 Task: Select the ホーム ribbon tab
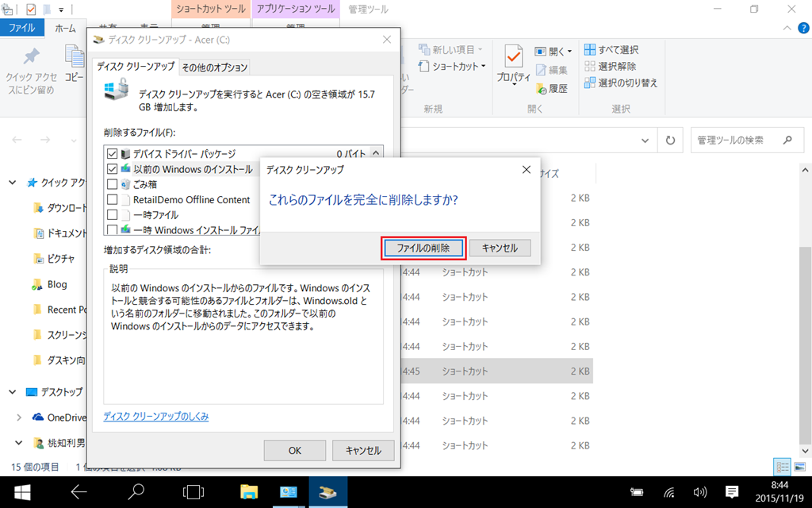(65, 29)
